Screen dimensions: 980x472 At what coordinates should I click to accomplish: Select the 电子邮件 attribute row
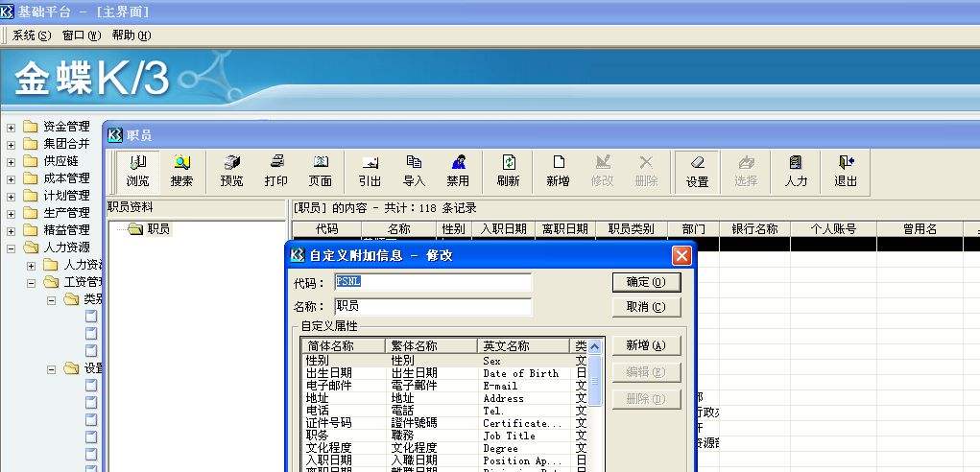443,386
